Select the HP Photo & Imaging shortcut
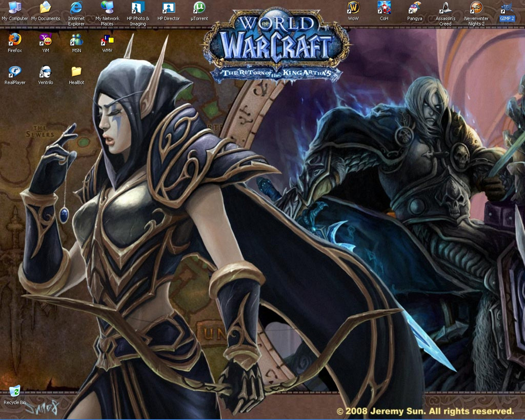This screenshot has width=525, height=420. 138,13
